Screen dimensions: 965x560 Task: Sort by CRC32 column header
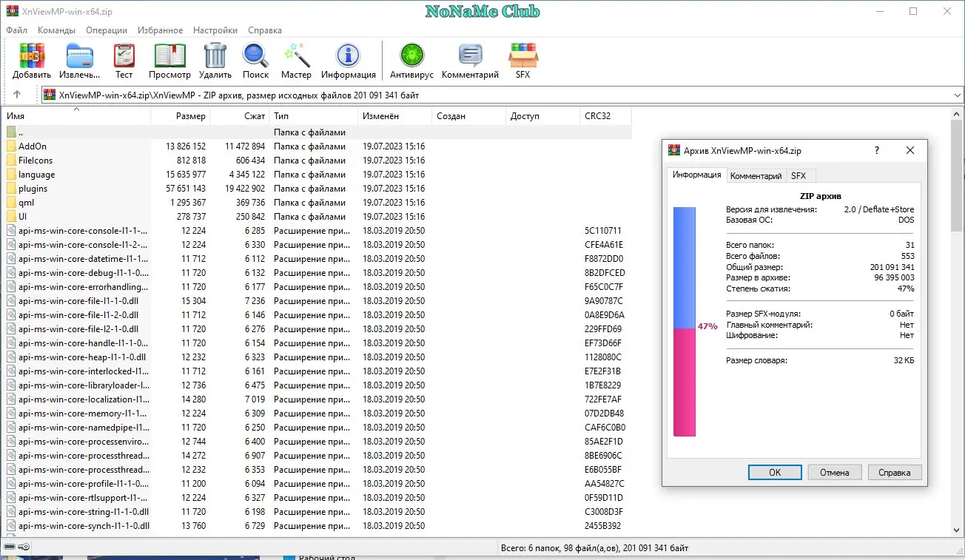click(x=606, y=116)
